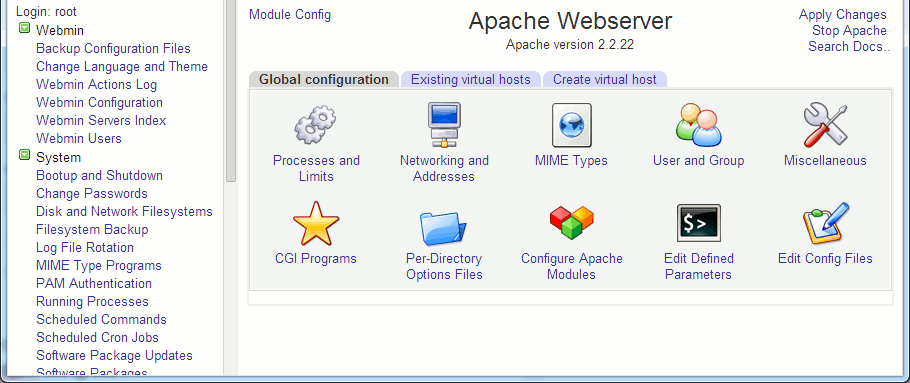Open MIME Type Programs in sidebar
The width and height of the screenshot is (910, 383).
pos(99,265)
